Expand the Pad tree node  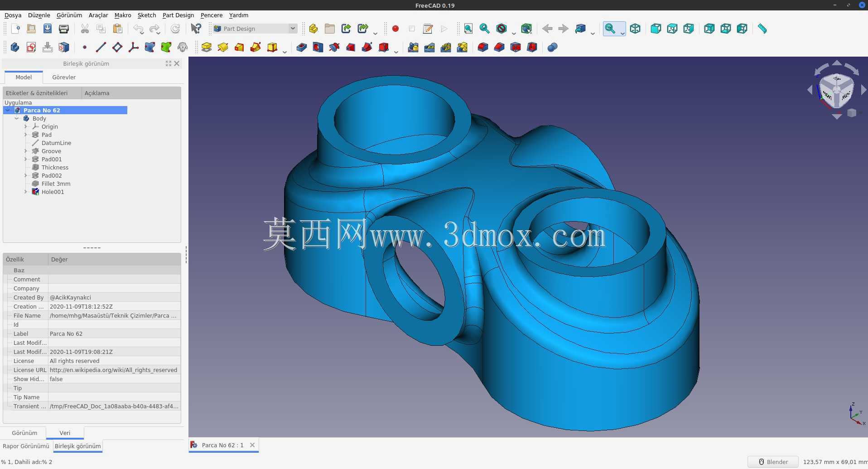coord(26,135)
